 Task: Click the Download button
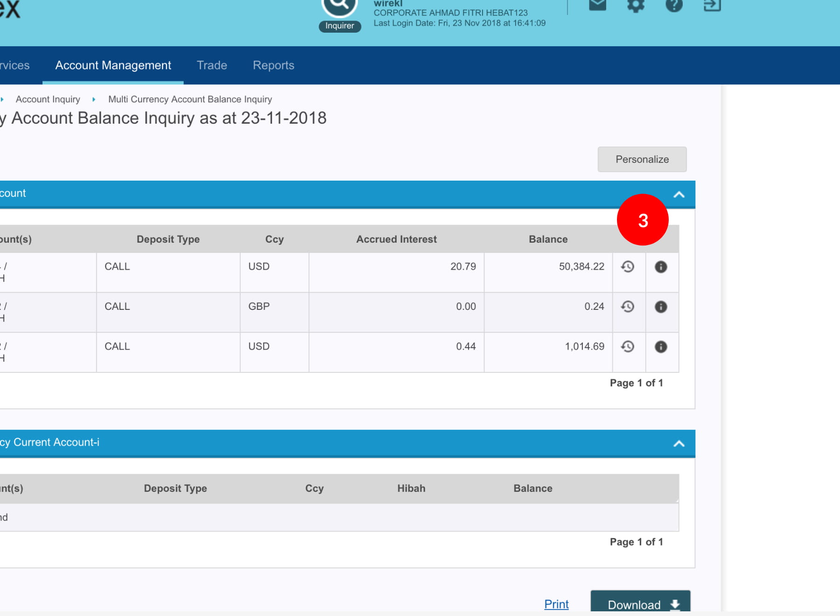[640, 604]
